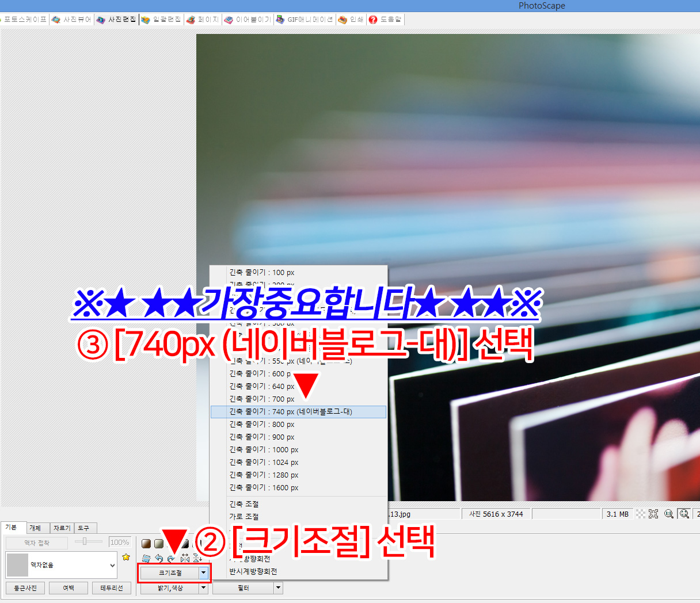Expand the 밝기,색상 dropdown arrow
700x603 pixels.
203,588
